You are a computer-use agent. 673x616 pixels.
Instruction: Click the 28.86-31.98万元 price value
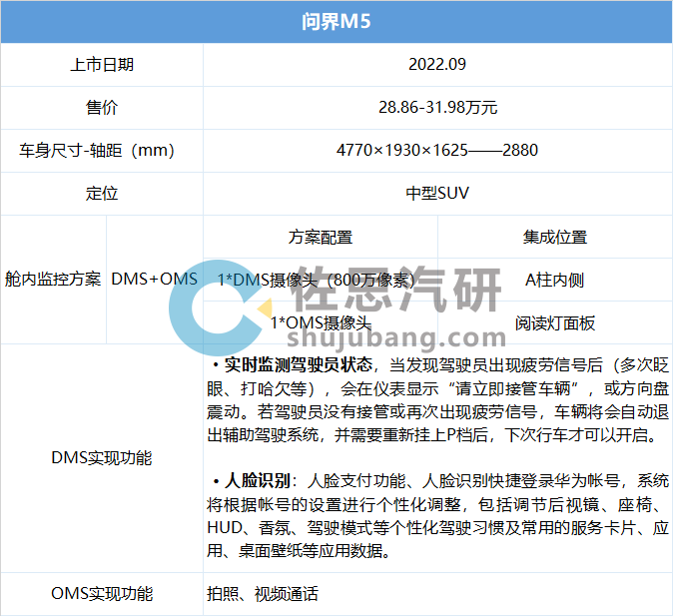437,107
